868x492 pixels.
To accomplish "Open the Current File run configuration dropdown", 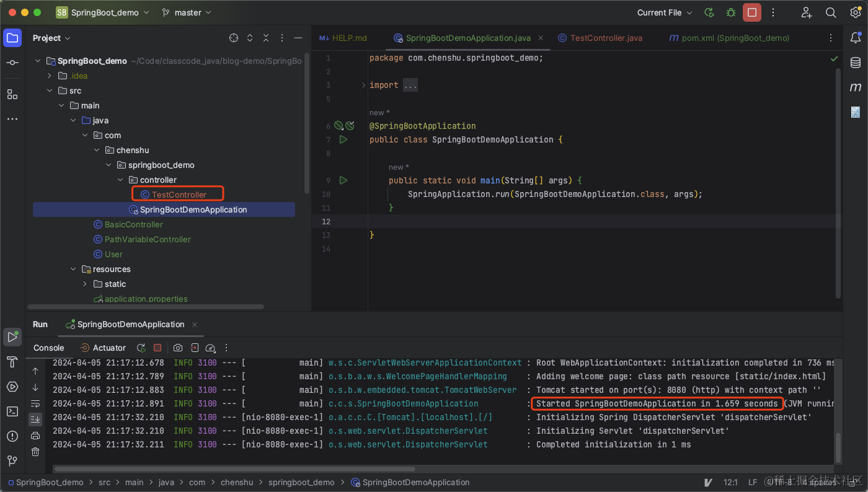I will coord(665,12).
